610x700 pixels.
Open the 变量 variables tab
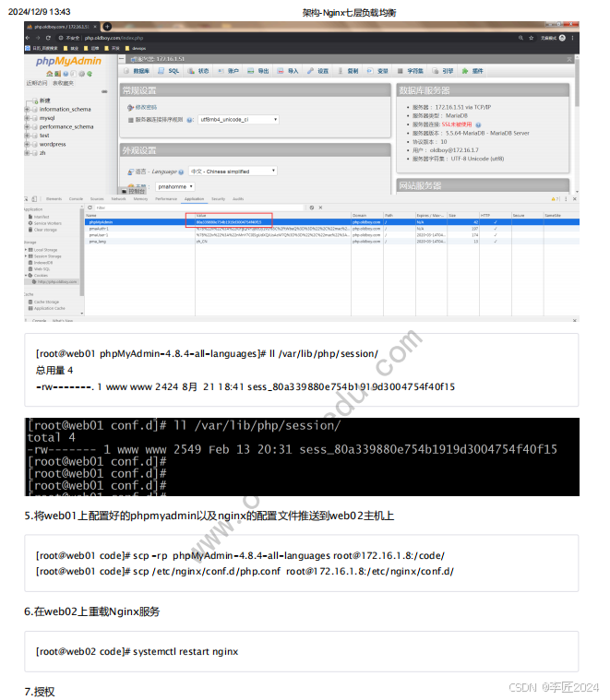(377, 71)
